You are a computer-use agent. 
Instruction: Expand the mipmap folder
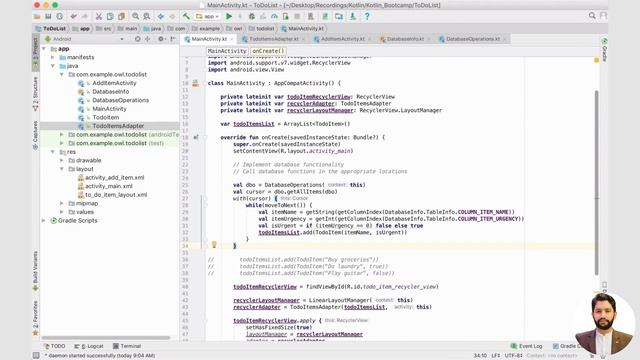pos(62,203)
